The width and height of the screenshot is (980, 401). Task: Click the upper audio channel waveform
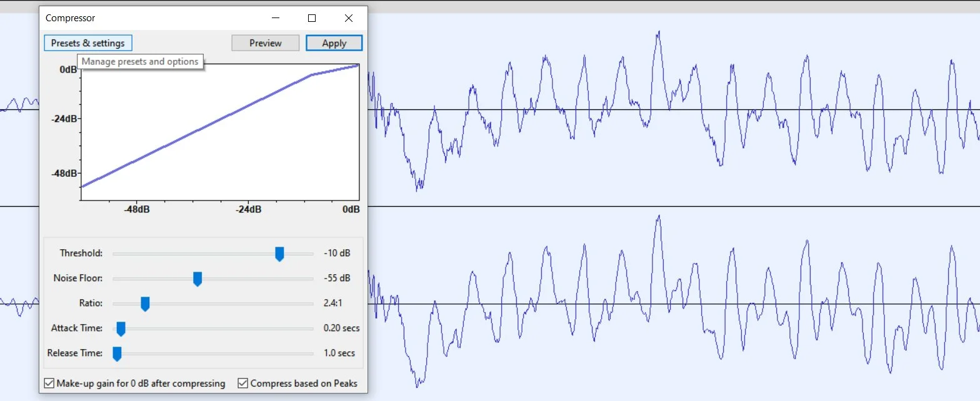click(674, 110)
